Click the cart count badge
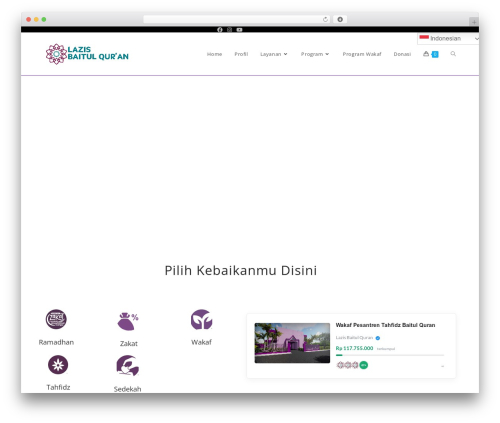 click(435, 54)
